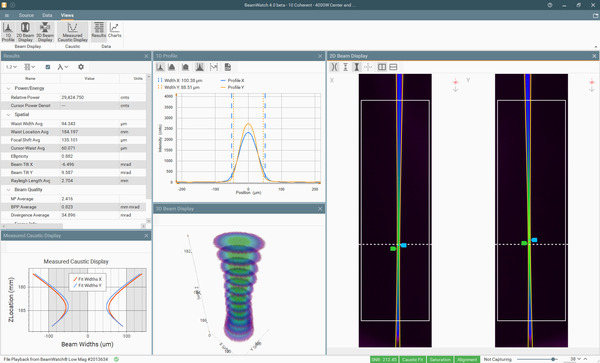Collapse the Beam Quality section
The image size is (600, 363).
point(8,190)
